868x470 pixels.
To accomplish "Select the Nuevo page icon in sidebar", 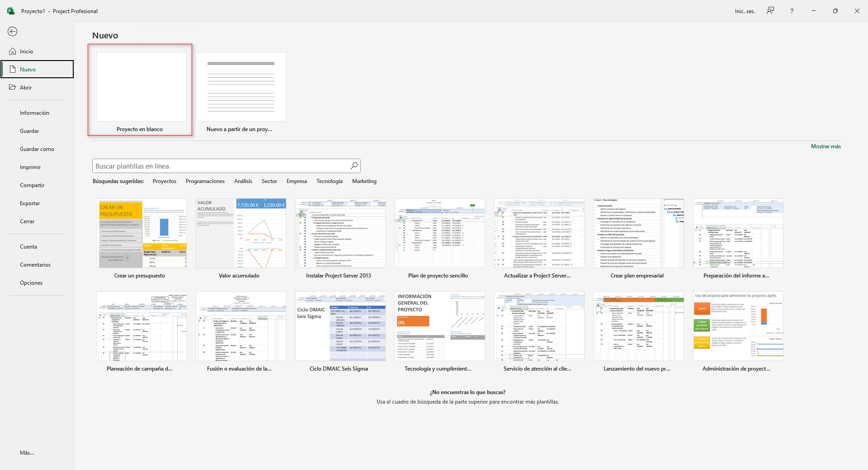I will tap(13, 69).
